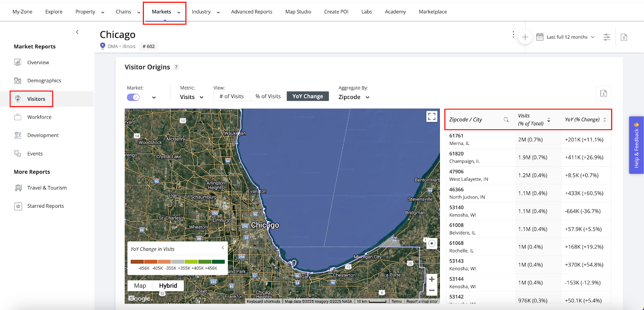The height and width of the screenshot is (310, 644).
Task: Click the dark green legend swatch
Action: (x=218, y=262)
